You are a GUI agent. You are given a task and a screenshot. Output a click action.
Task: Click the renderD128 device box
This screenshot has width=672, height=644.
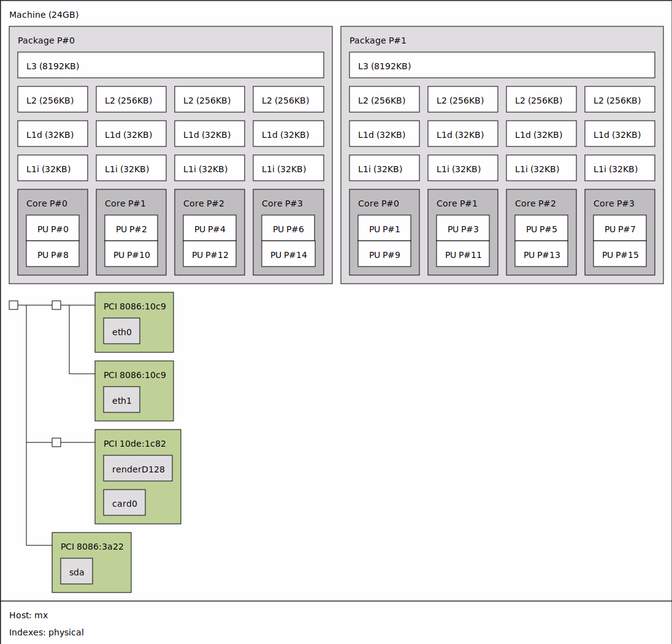(x=137, y=469)
